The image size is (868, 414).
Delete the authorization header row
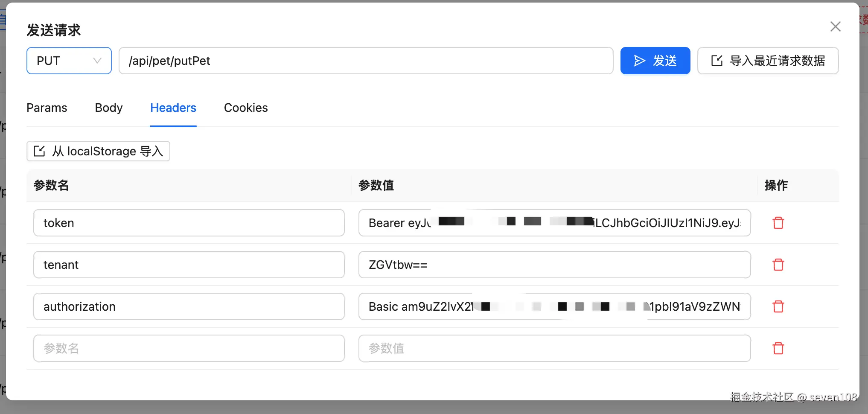pos(778,306)
